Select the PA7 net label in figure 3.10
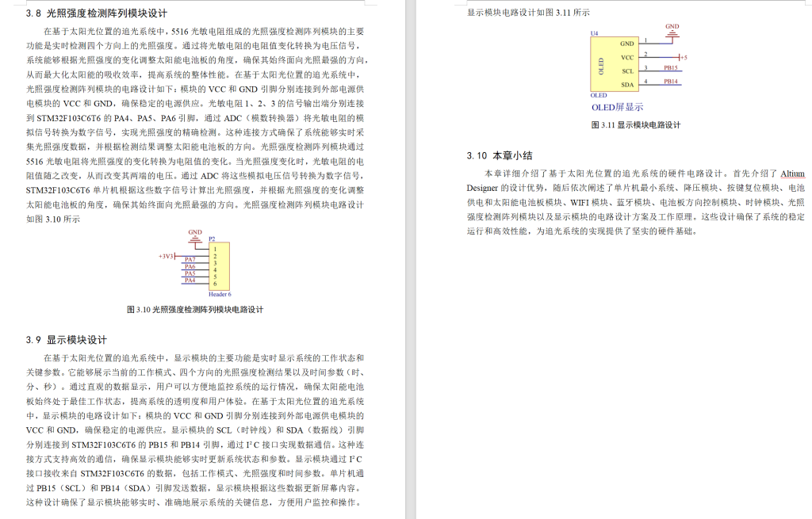 pyautogui.click(x=190, y=261)
